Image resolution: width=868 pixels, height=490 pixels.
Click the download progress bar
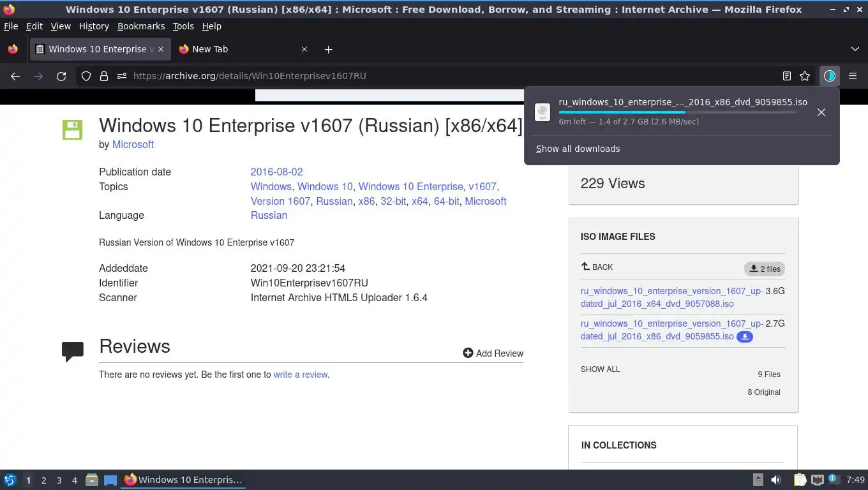pos(677,112)
